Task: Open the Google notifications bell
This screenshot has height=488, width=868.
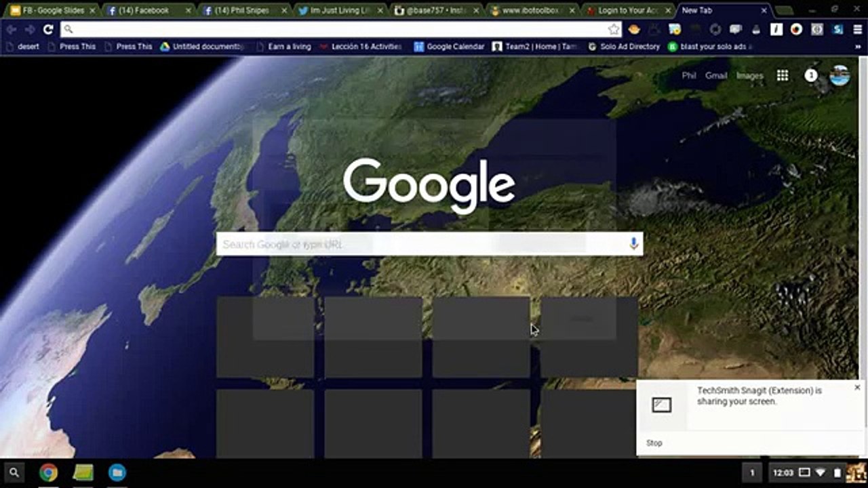Action: 811,76
